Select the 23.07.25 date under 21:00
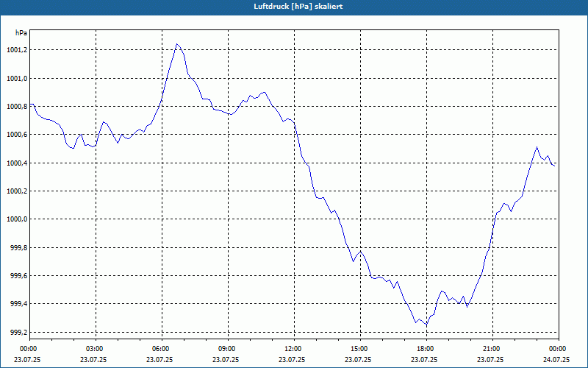The height and width of the screenshot is (368, 588). point(490,359)
